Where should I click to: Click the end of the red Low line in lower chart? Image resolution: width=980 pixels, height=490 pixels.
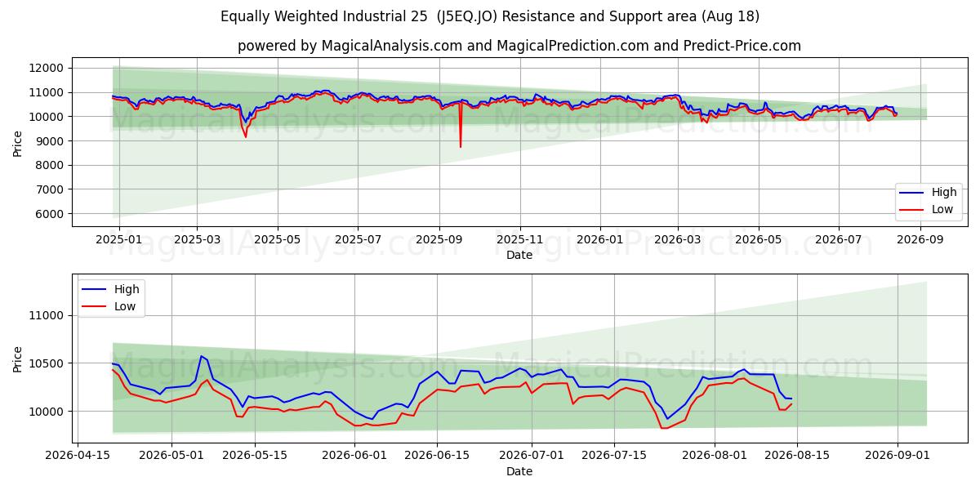tap(791, 403)
